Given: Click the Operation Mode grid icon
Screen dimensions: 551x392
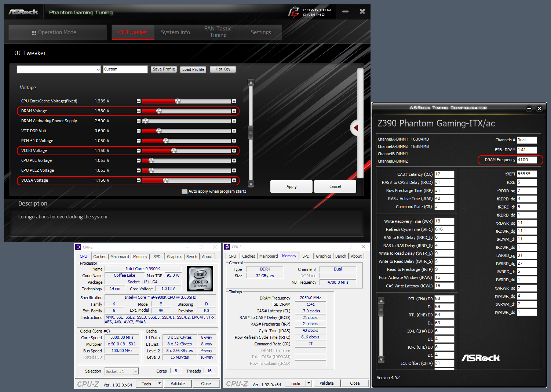Looking at the screenshot, I should [x=34, y=33].
